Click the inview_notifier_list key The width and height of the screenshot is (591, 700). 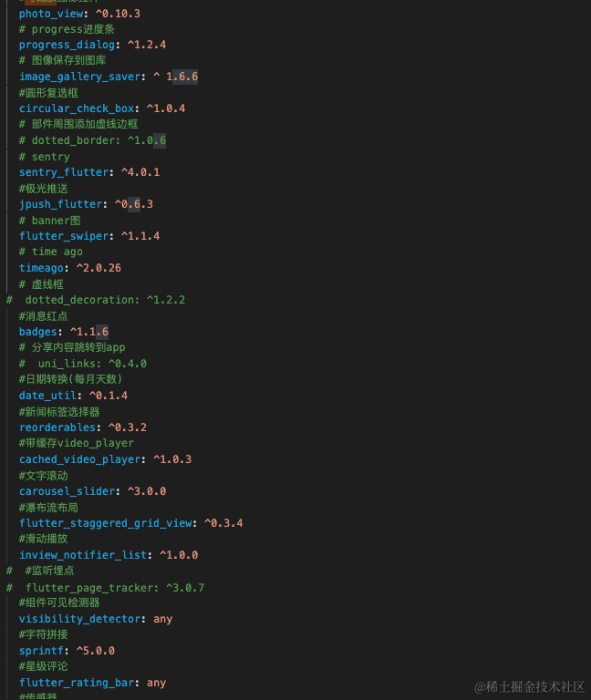tap(83, 555)
